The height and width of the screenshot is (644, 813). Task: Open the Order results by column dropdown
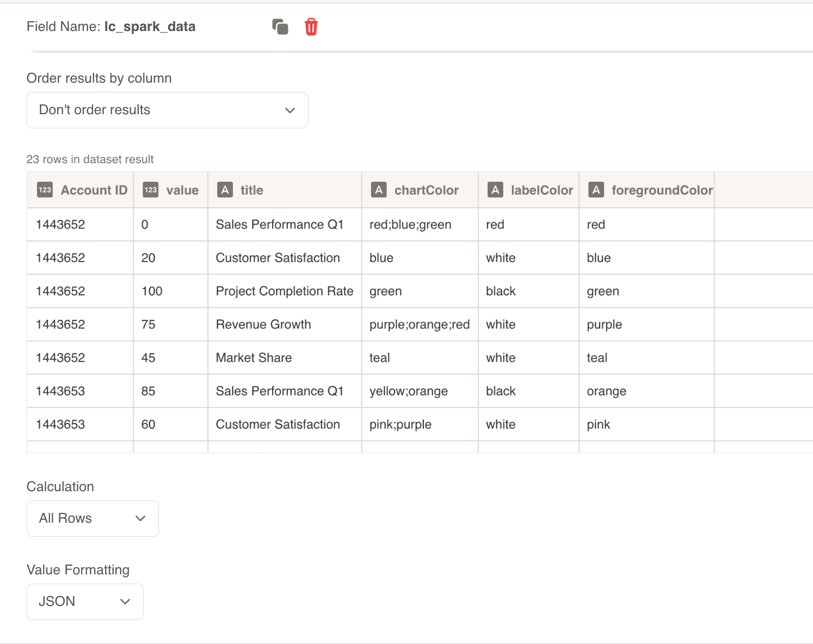click(x=168, y=110)
